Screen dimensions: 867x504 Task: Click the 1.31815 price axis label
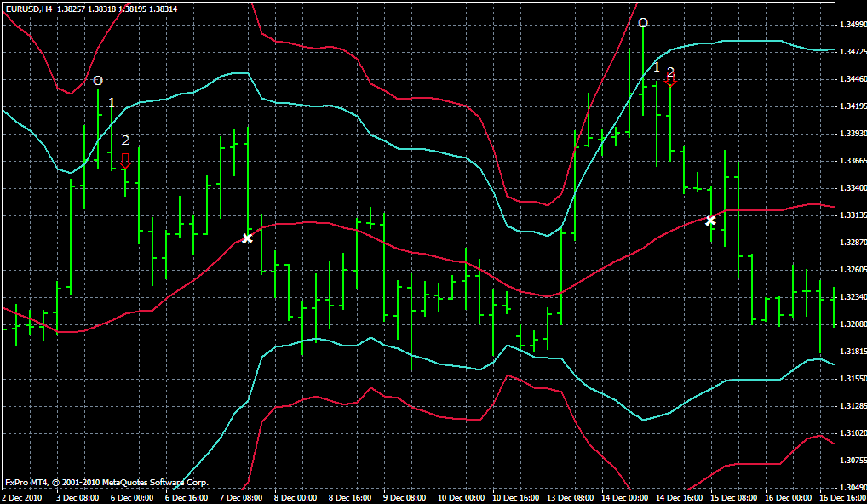tap(852, 352)
